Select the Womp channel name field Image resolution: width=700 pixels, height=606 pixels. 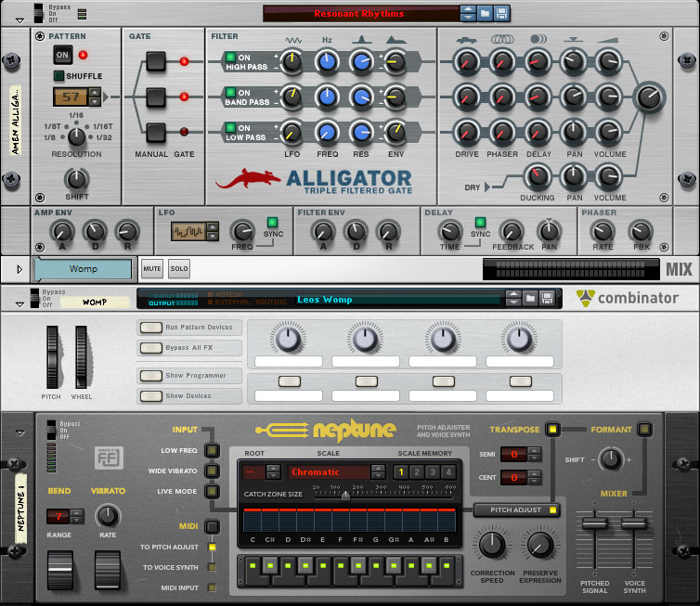pyautogui.click(x=83, y=269)
